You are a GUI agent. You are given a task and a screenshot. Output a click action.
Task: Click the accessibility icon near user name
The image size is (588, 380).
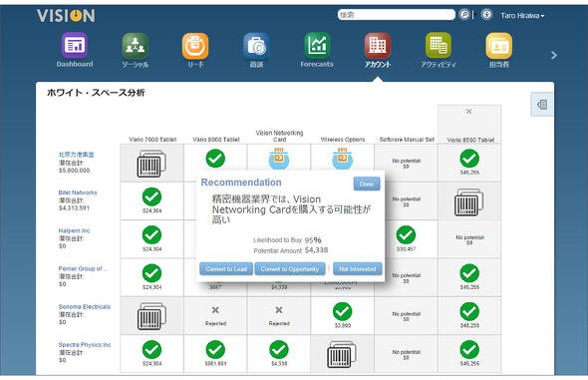486,15
